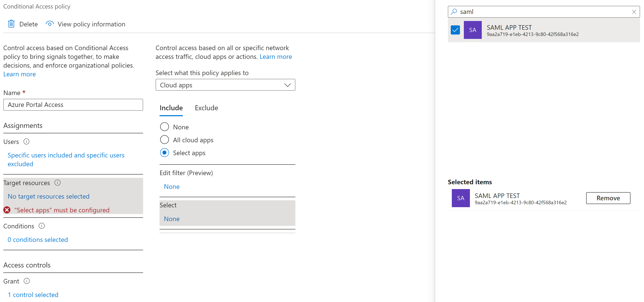Click the info icon next to Users

point(26,142)
